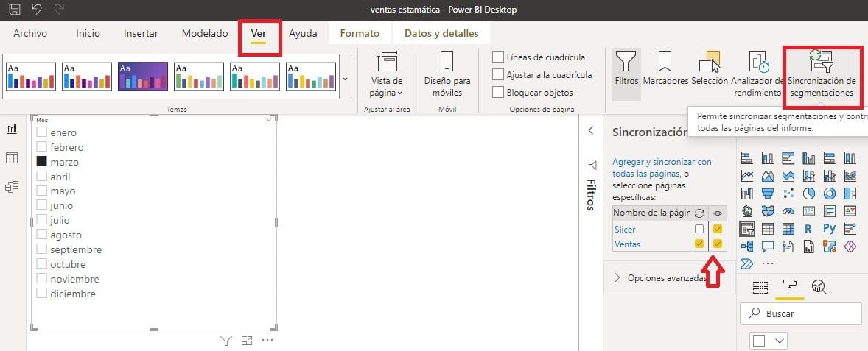Click the Diseño para móviles layout icon
Screen dimensions: 868x351
447,74
